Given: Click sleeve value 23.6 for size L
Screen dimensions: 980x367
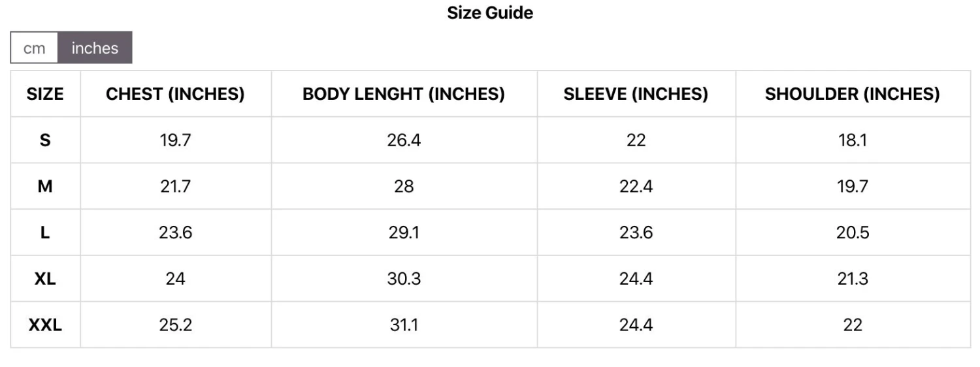Looking at the screenshot, I should point(636,232).
